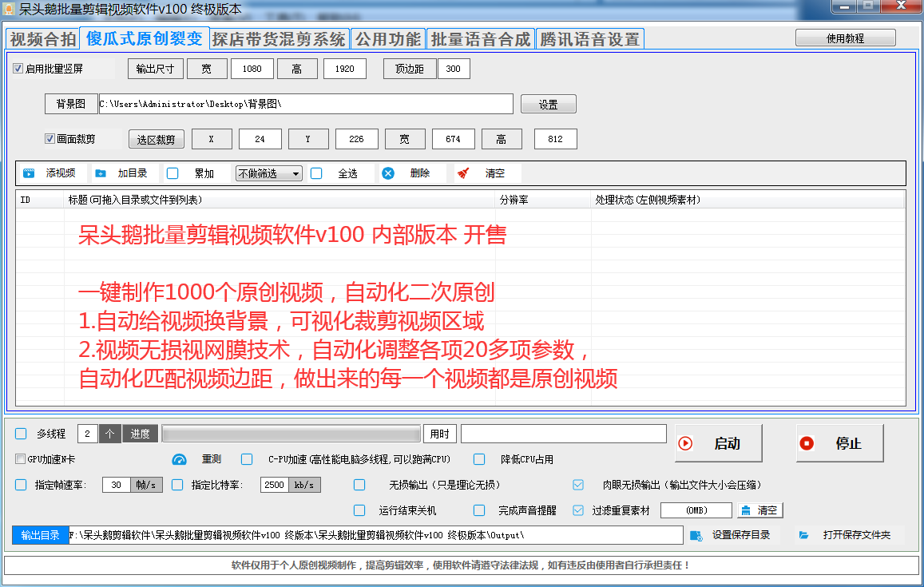Click 添视频 label in toolbar

(61, 173)
